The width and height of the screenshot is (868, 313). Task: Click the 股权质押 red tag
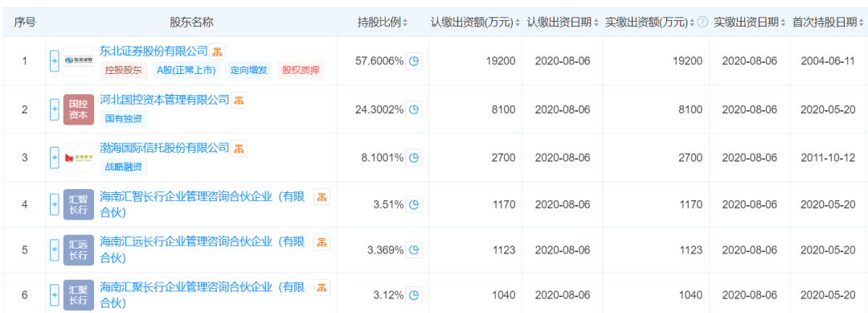tap(301, 71)
